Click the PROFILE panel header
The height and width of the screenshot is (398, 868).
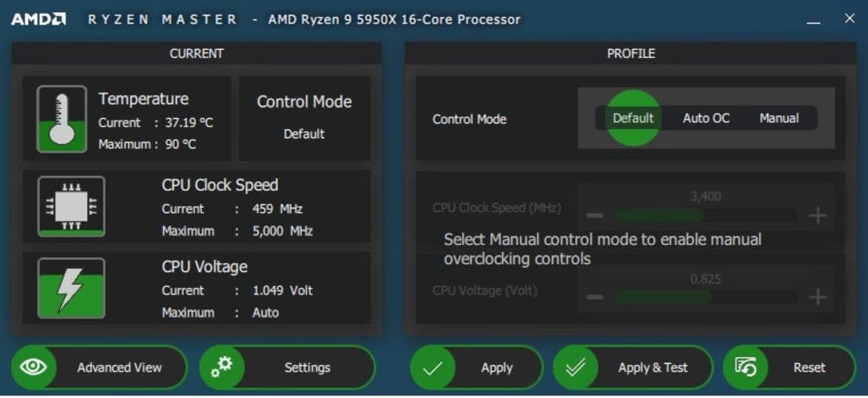point(631,53)
